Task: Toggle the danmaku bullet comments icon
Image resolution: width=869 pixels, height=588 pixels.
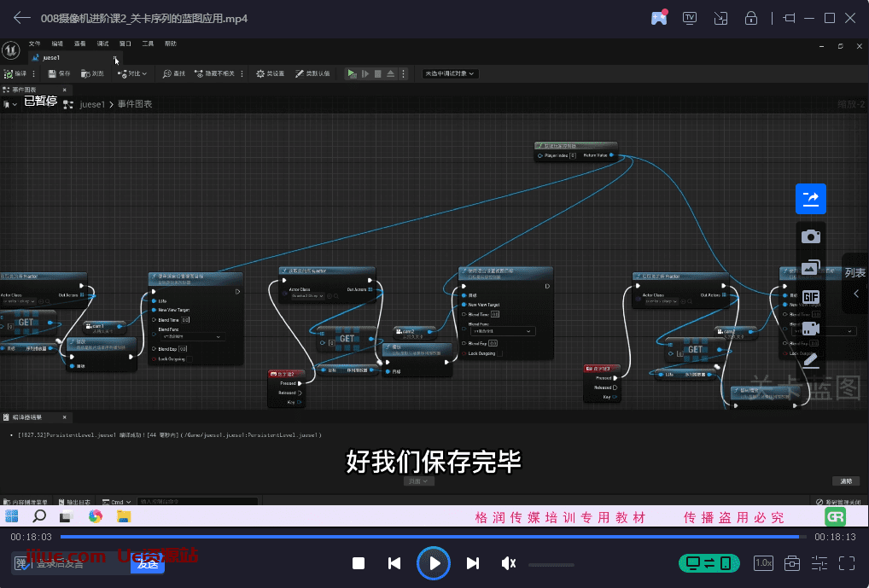Action: click(x=20, y=563)
